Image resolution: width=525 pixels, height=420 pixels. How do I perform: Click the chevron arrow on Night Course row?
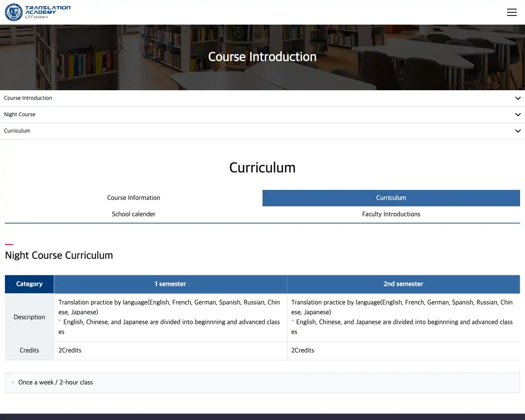[x=518, y=115]
